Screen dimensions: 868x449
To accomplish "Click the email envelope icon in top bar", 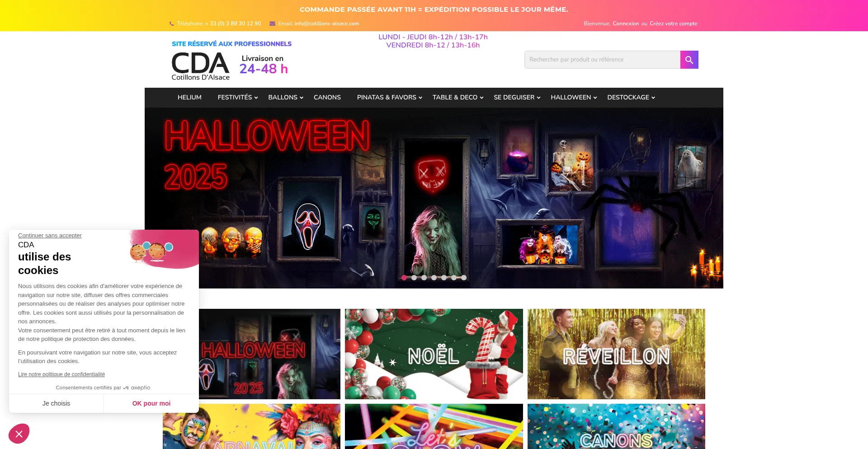I will tap(272, 24).
